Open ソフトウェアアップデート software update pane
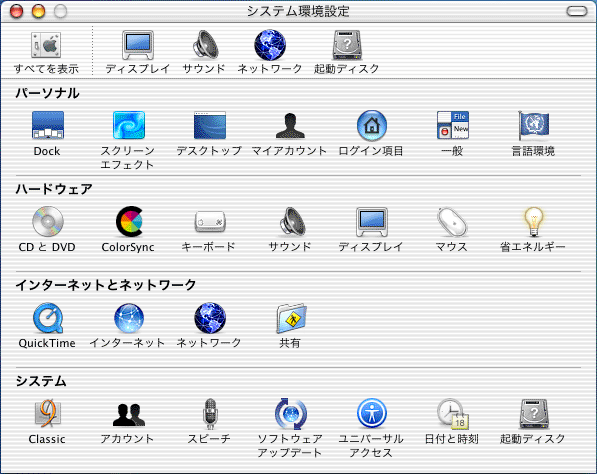The height and width of the screenshot is (474, 597). [291, 414]
